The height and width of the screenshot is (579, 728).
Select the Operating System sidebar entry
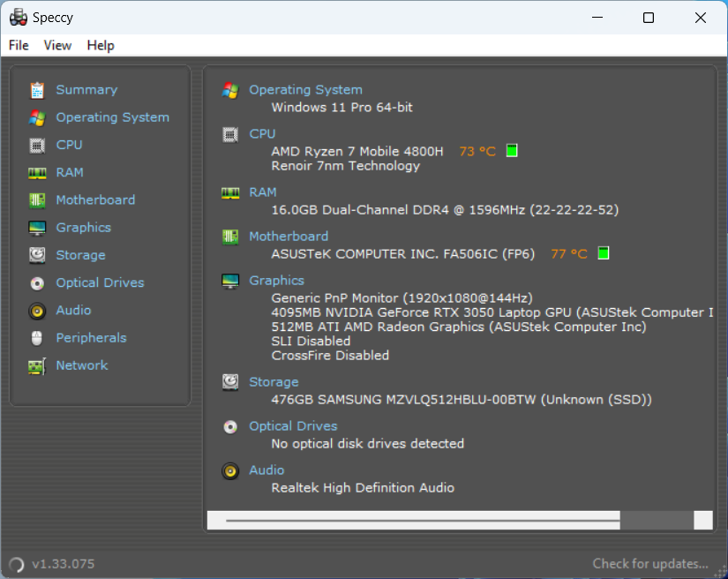coord(113,117)
